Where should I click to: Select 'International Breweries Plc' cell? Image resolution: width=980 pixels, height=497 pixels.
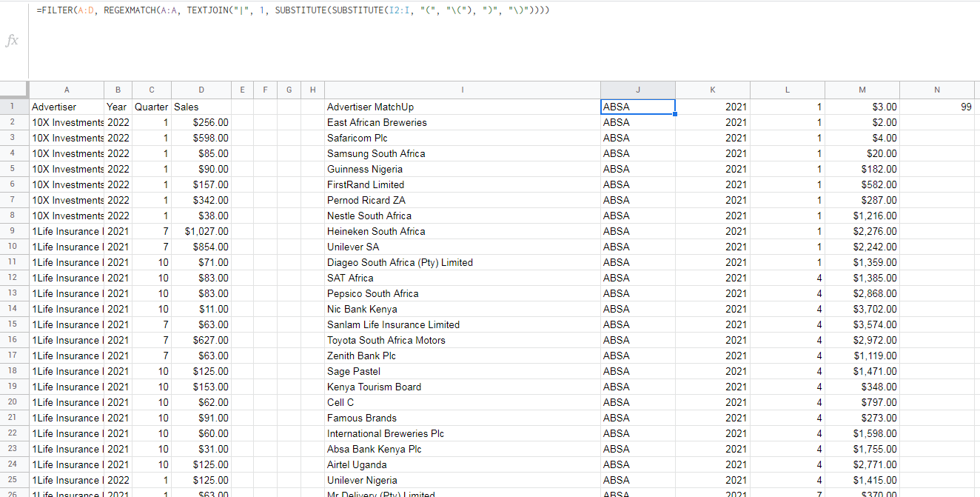click(463, 433)
